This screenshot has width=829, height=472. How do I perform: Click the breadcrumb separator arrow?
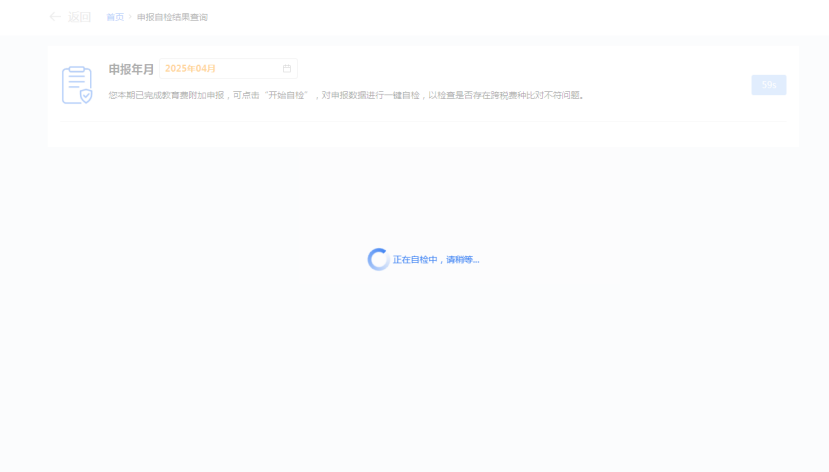pyautogui.click(x=130, y=17)
